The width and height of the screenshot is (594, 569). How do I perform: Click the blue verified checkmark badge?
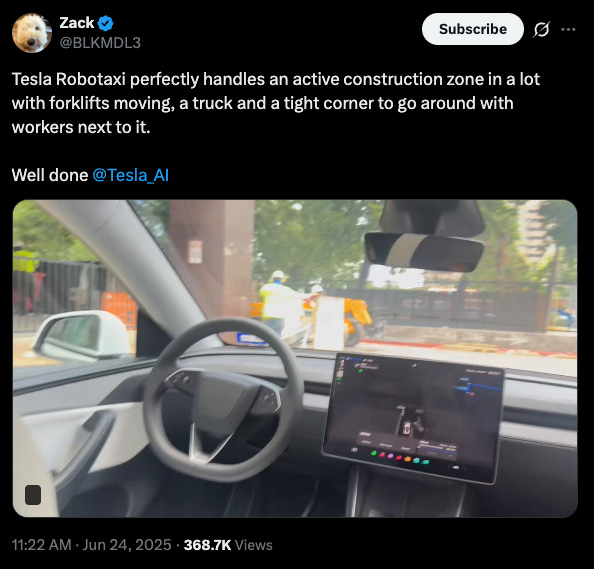point(105,23)
